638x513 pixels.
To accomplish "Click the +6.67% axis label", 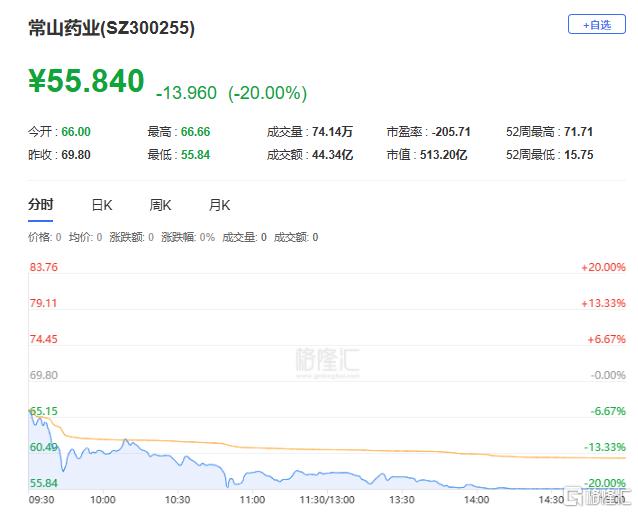I will click(606, 339).
